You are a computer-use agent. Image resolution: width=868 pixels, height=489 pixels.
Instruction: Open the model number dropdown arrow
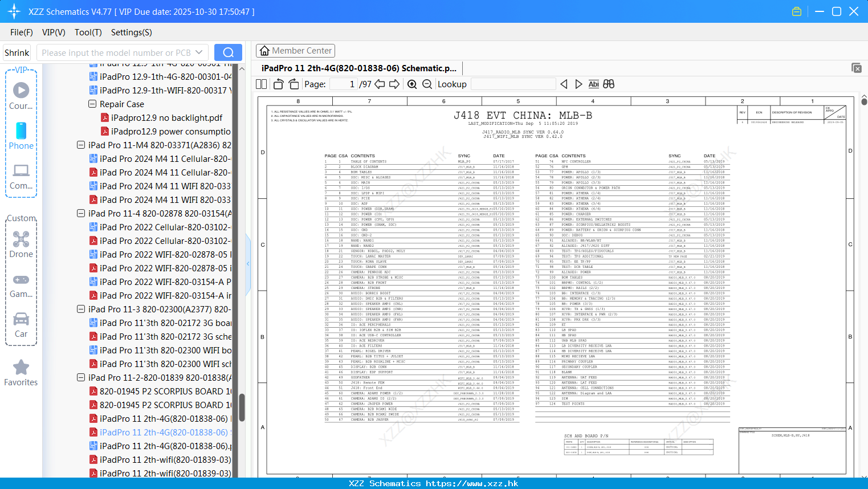(x=199, y=52)
